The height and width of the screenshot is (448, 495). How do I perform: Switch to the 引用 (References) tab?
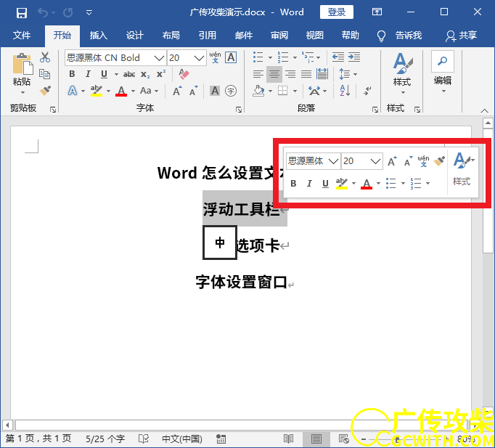pos(208,36)
